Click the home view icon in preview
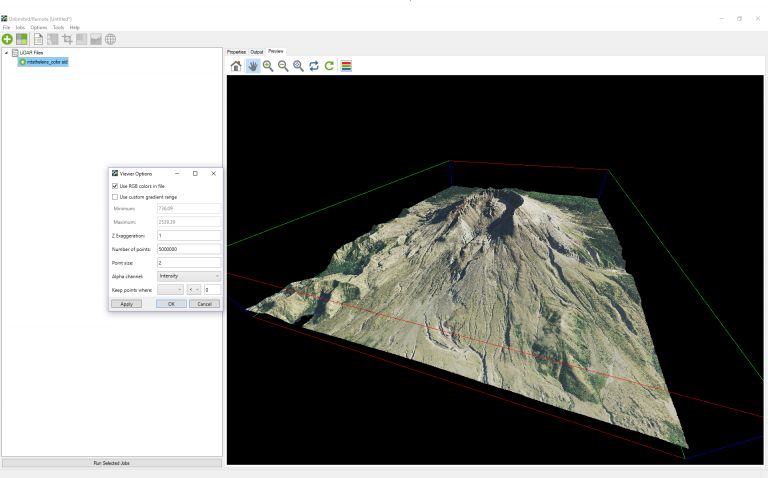768x478 pixels. point(236,66)
